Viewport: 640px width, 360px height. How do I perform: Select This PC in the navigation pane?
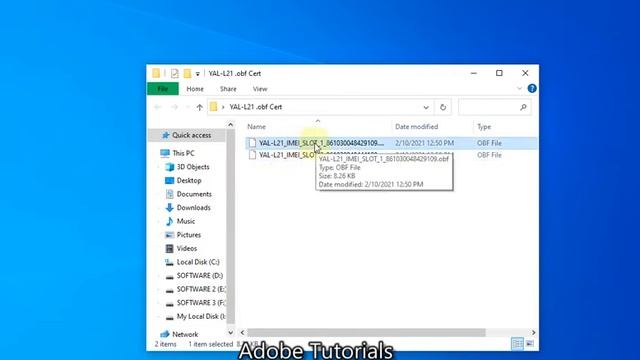pos(183,153)
